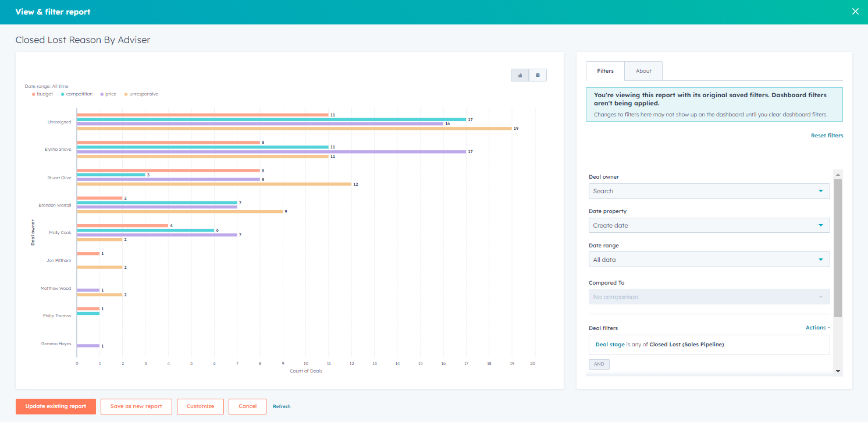The width and height of the screenshot is (868, 422).
Task: Click Jon Pittham unresponsive bar value 2
Action: [99, 267]
